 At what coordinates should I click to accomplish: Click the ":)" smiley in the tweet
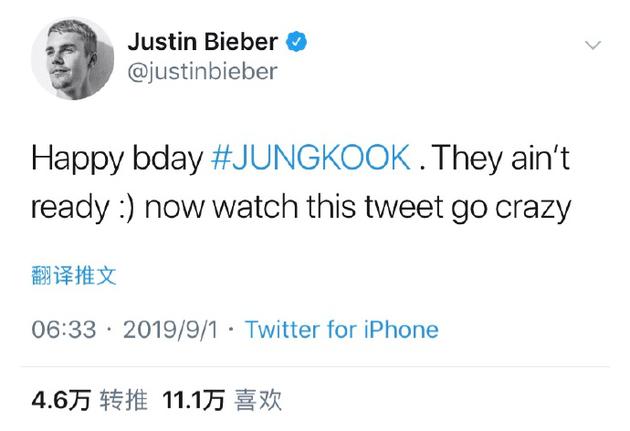(x=122, y=208)
